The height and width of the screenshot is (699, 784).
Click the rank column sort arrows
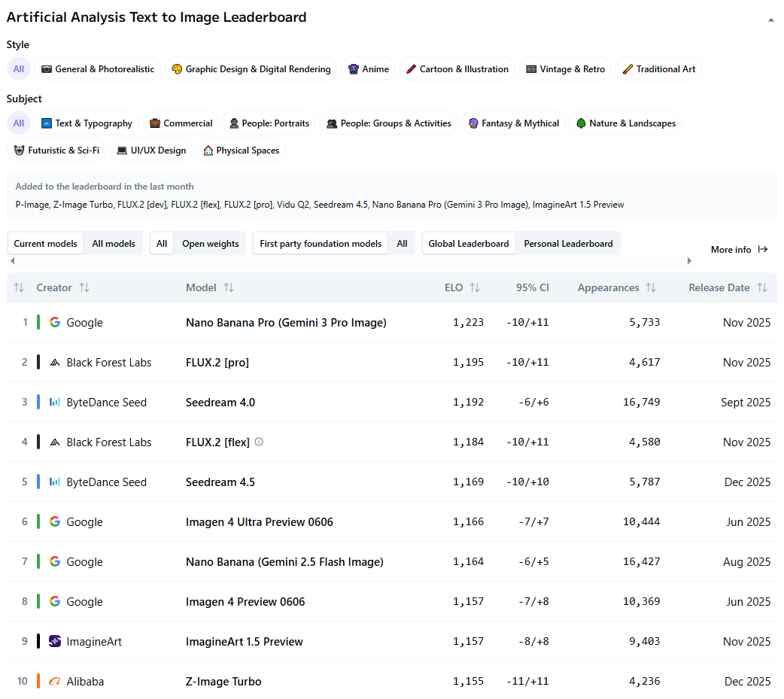pos(19,287)
